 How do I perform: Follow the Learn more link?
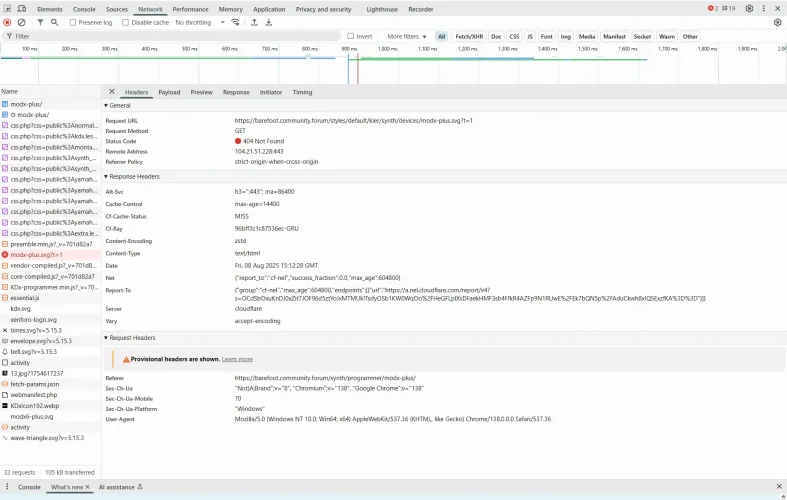237,359
